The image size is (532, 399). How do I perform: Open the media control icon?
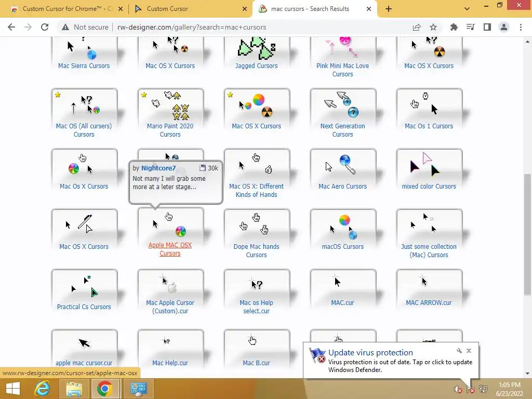pos(470,27)
